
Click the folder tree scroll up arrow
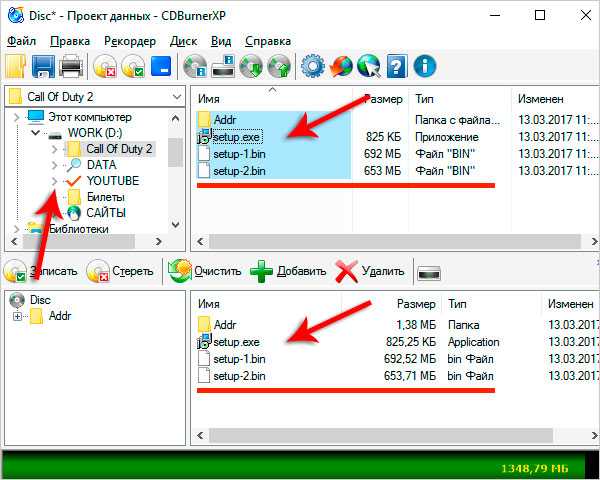tap(176, 118)
